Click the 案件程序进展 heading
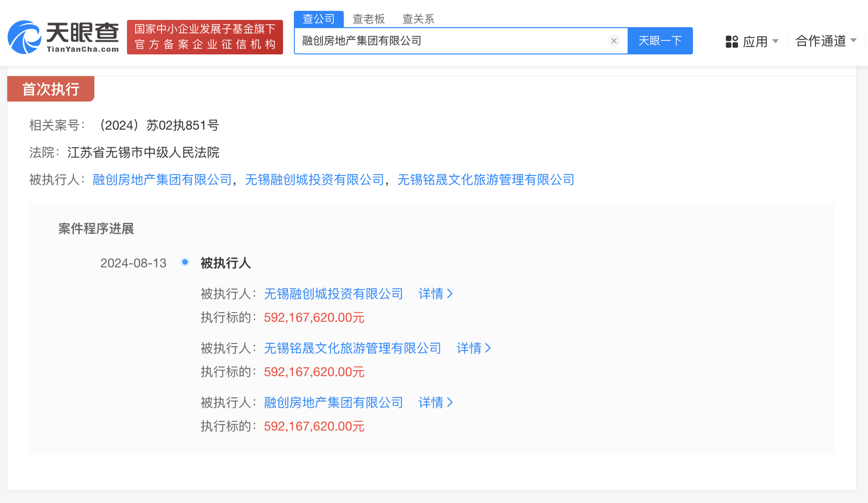The image size is (868, 503). pyautogui.click(x=96, y=229)
